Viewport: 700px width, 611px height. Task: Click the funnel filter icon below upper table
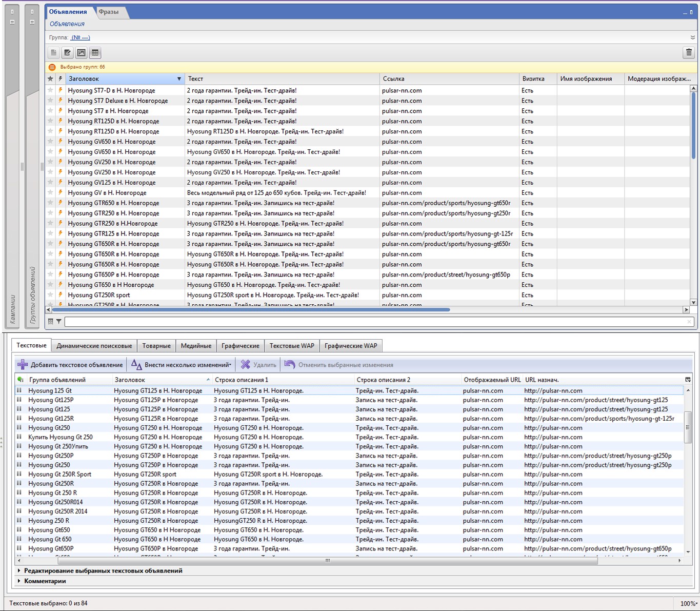tap(59, 322)
